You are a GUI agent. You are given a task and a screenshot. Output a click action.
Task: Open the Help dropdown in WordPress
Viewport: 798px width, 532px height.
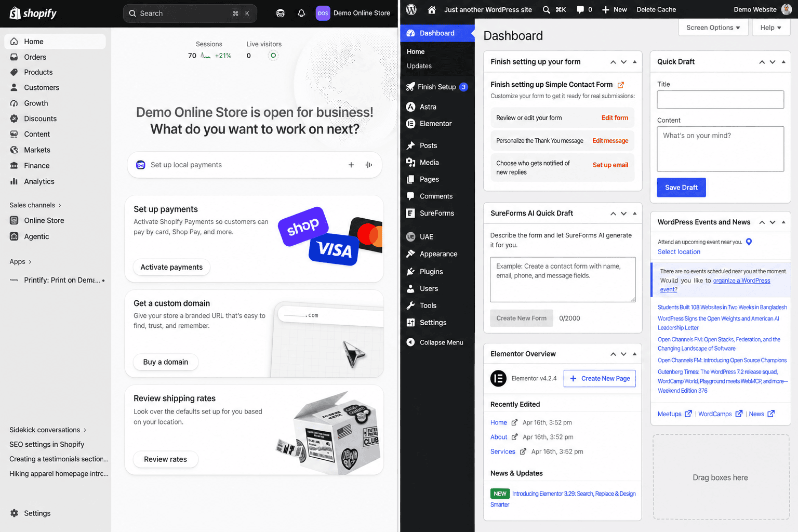click(771, 28)
